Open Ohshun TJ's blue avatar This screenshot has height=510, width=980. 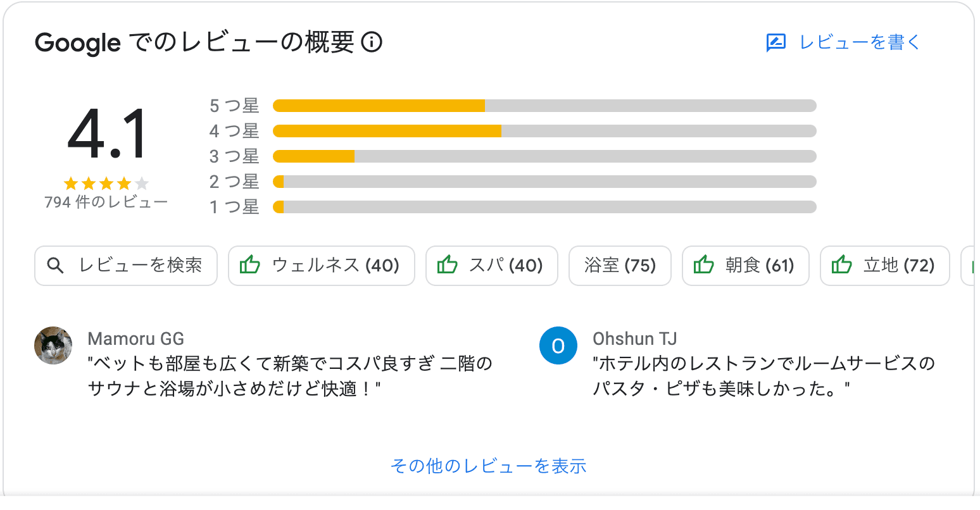558,345
